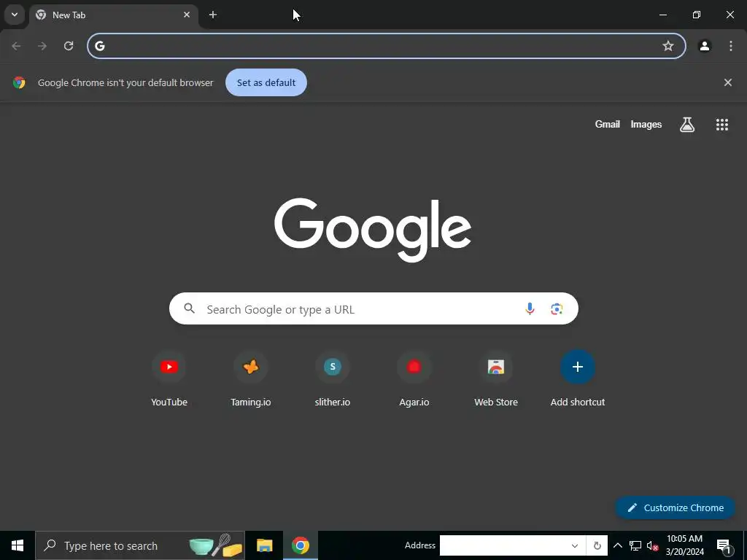Open the Web Store shortcut

point(496,379)
